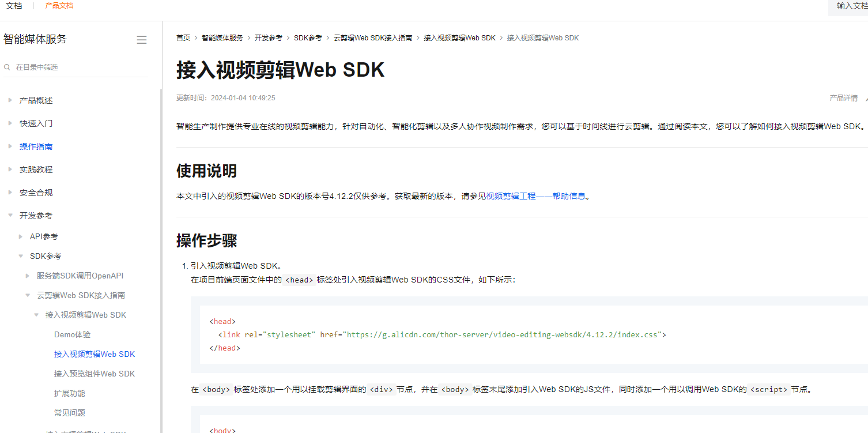The image size is (868, 433).
Task: Click the intro paragraph starting with 智能生产制作
Action: [520, 126]
